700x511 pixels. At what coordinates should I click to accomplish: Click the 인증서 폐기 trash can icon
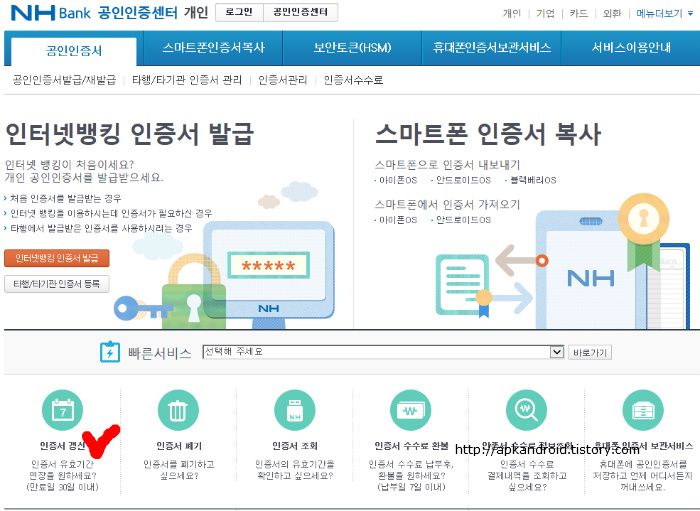coord(178,410)
